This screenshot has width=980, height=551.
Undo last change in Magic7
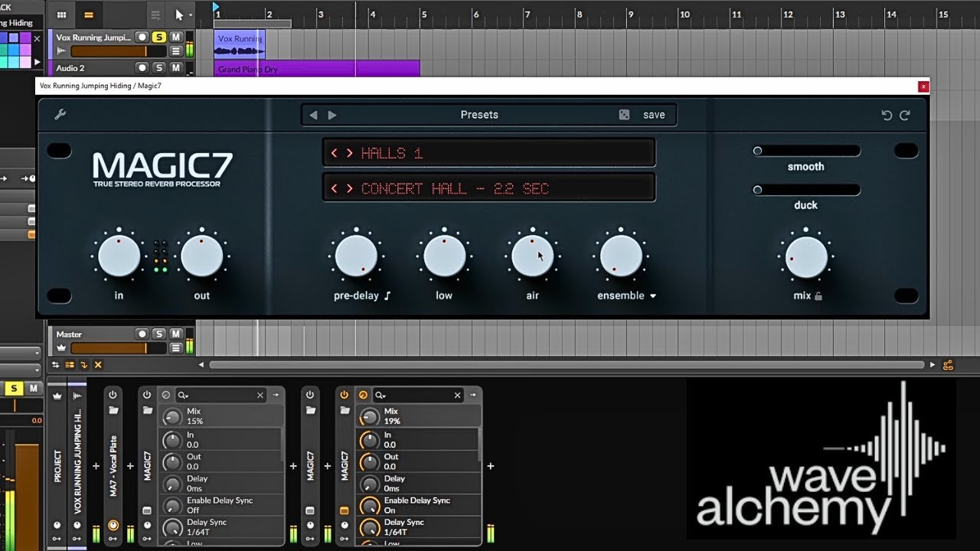(x=887, y=115)
